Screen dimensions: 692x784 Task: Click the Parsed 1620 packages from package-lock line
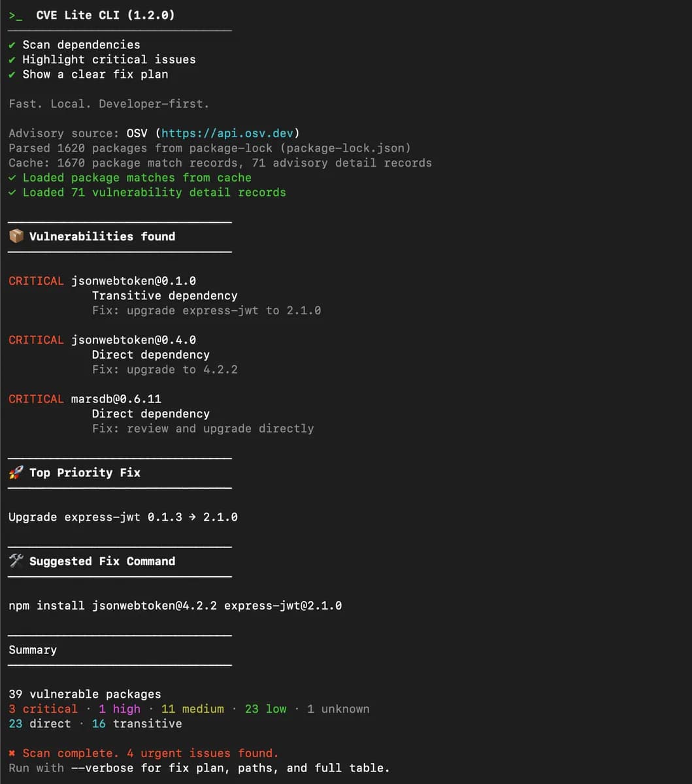point(210,148)
